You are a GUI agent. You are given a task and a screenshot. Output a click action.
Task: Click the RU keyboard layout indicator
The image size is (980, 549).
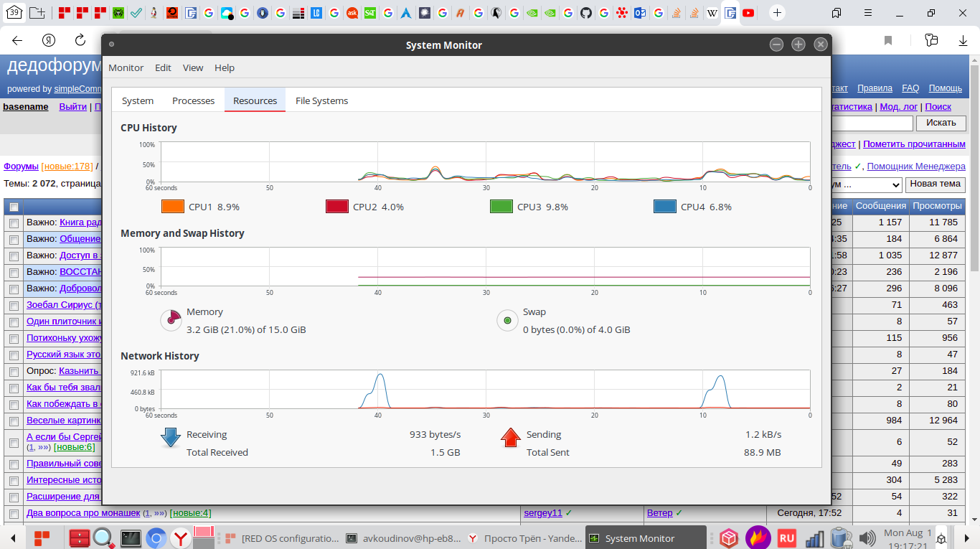click(786, 538)
